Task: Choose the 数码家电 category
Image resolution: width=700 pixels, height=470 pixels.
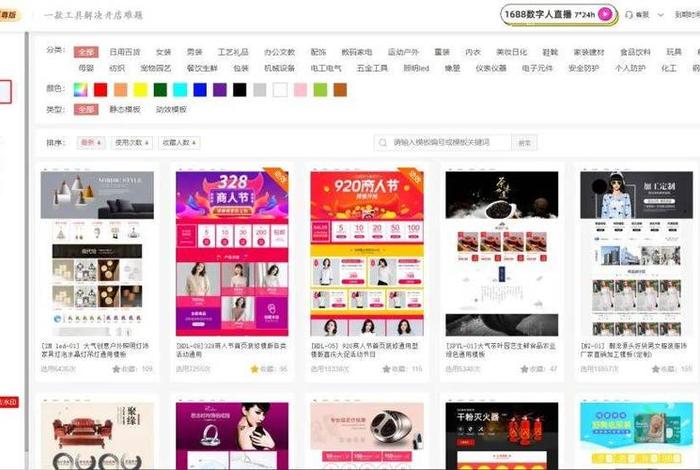Action: coord(357,52)
